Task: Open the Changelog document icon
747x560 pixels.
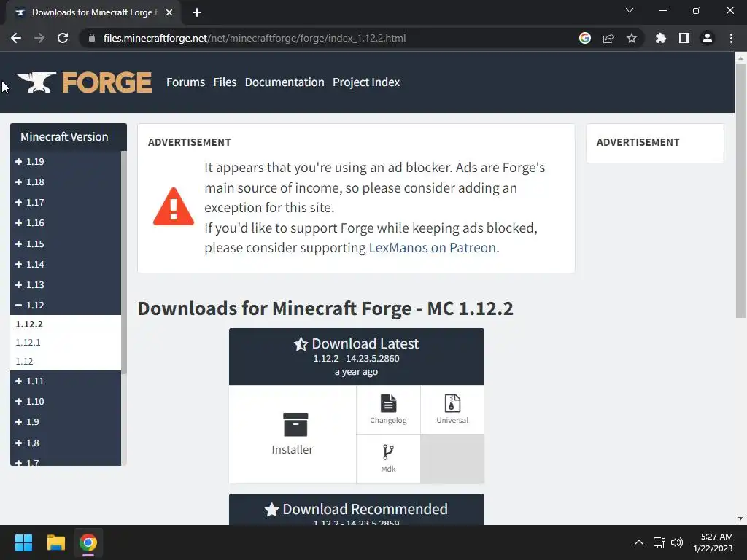Action: (388, 402)
